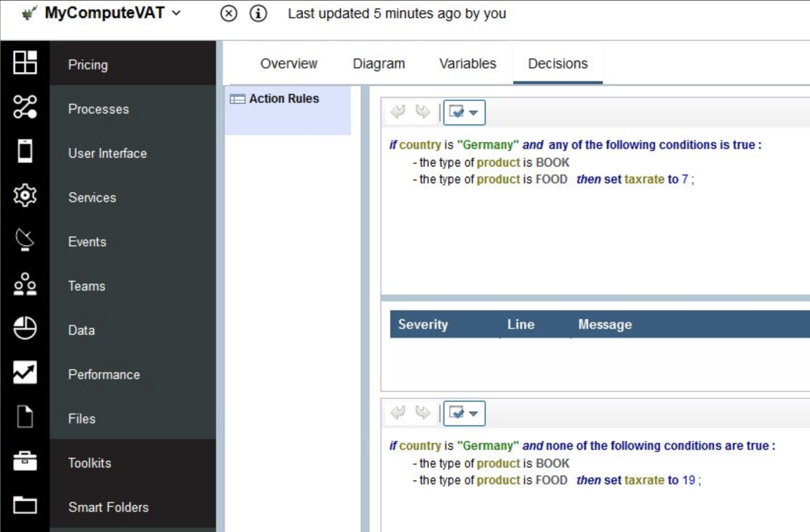Click the Toolkits toolbox icon
This screenshot has width=810, height=532.
click(25, 461)
